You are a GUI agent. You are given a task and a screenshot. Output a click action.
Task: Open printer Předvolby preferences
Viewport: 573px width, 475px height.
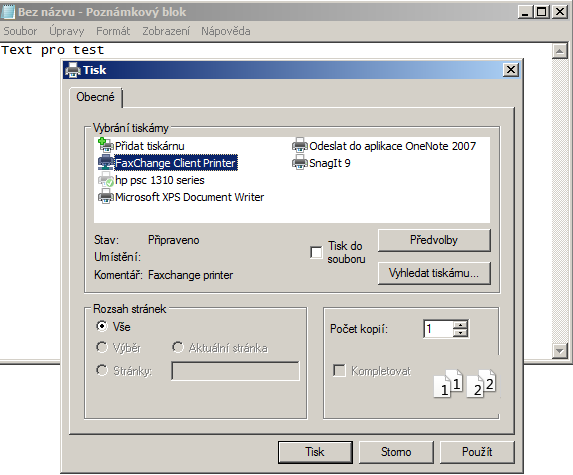coord(434,240)
